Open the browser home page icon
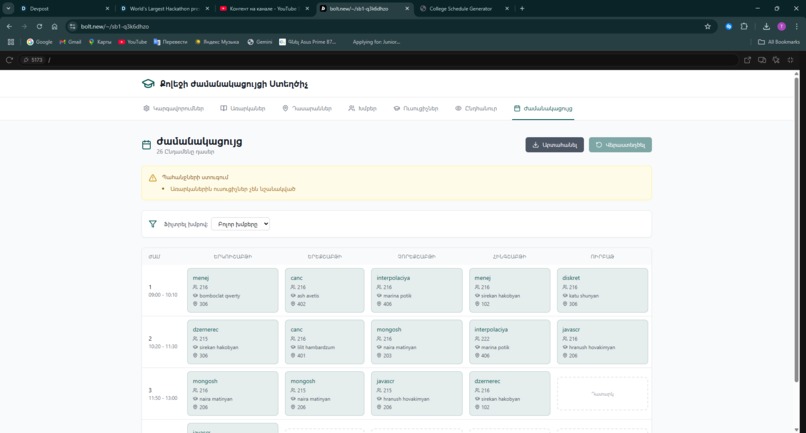This screenshot has width=806, height=433. click(54, 26)
